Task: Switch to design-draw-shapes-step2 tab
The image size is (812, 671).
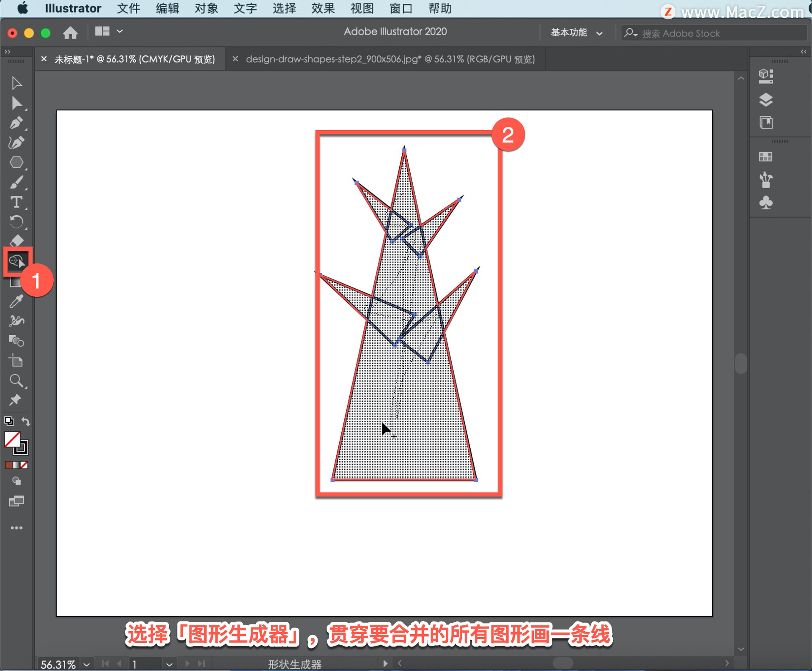Action: pos(390,59)
